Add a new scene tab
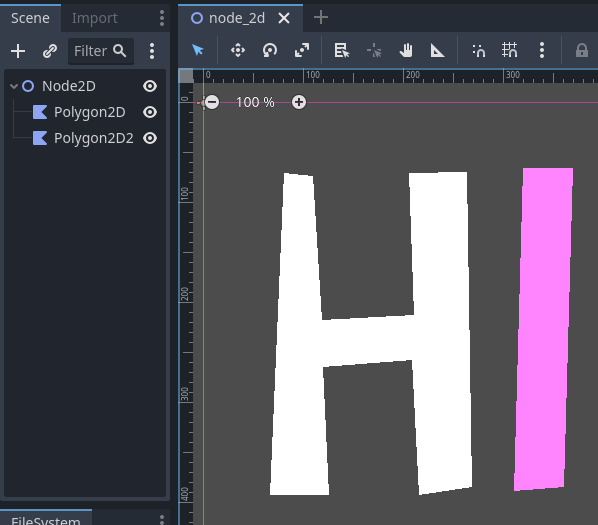 click(x=321, y=18)
